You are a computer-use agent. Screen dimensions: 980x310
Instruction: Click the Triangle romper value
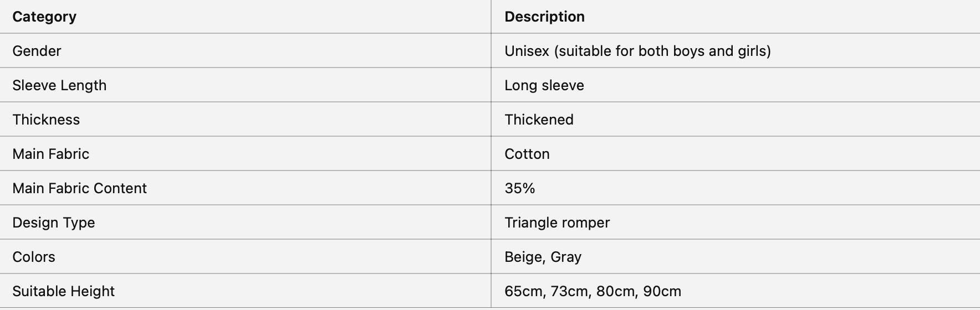pyautogui.click(x=557, y=223)
